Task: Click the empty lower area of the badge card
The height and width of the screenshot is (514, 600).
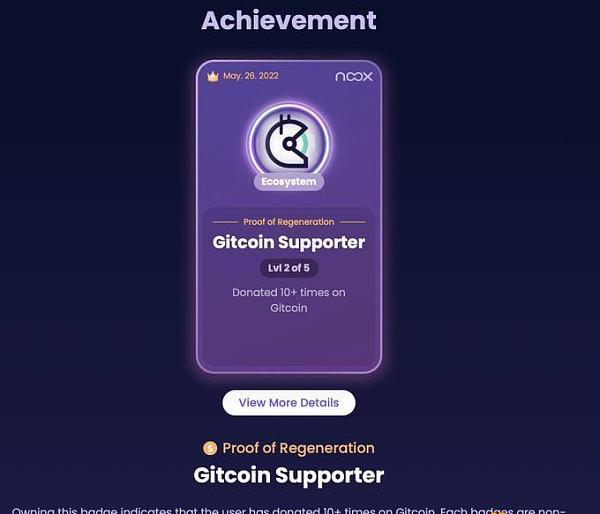Action: tap(289, 343)
